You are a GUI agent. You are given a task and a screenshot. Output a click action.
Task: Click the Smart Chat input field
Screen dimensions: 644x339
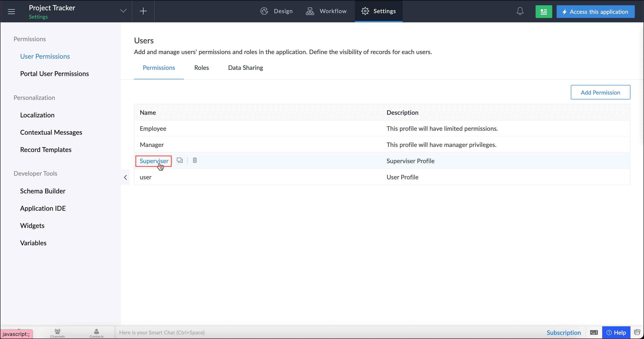[x=225, y=332]
